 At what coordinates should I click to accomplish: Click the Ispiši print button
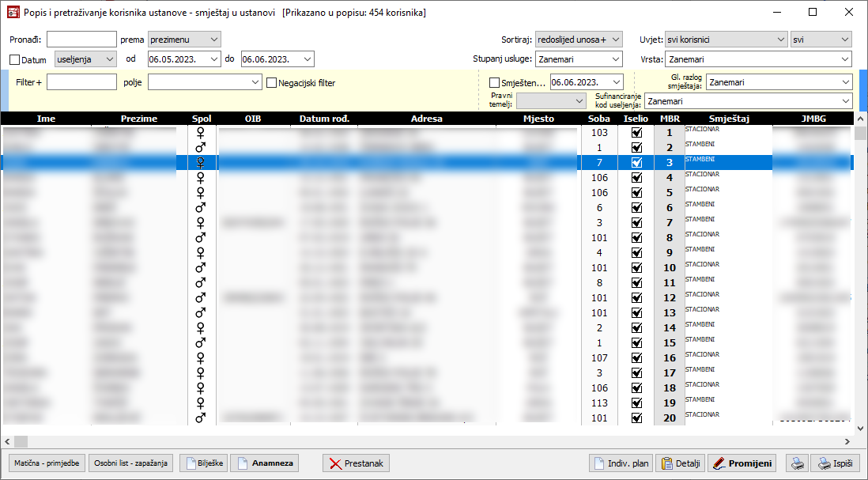click(835, 463)
